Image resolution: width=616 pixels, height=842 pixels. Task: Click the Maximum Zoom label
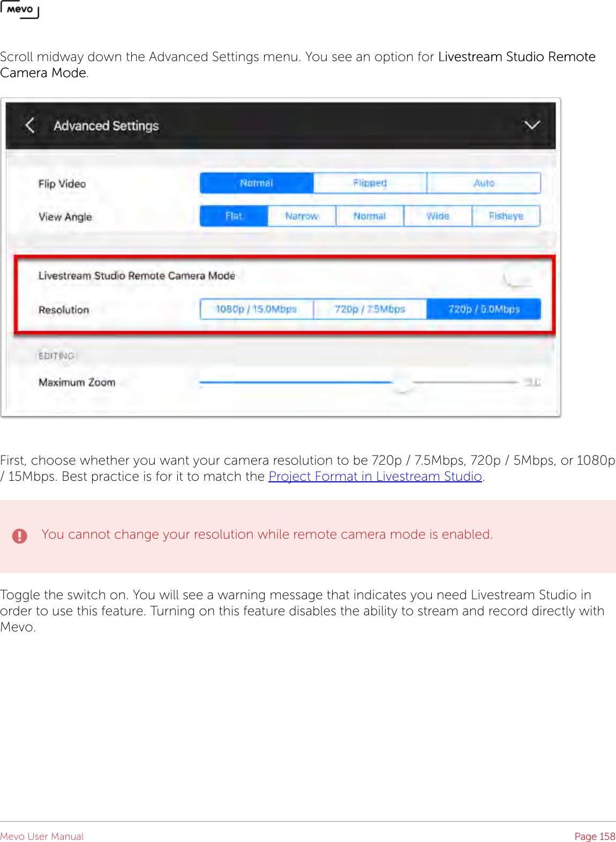click(x=77, y=382)
